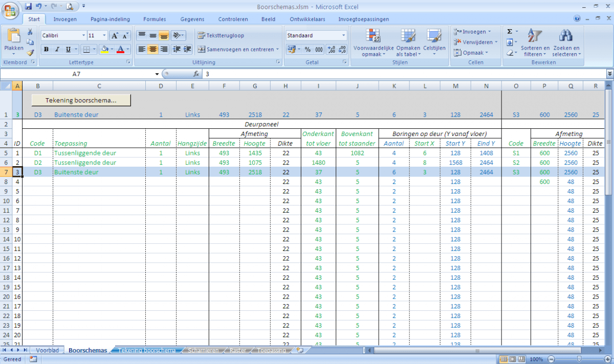
Task: Switch to the Pagina-indeling ribbon tab
Action: click(111, 19)
